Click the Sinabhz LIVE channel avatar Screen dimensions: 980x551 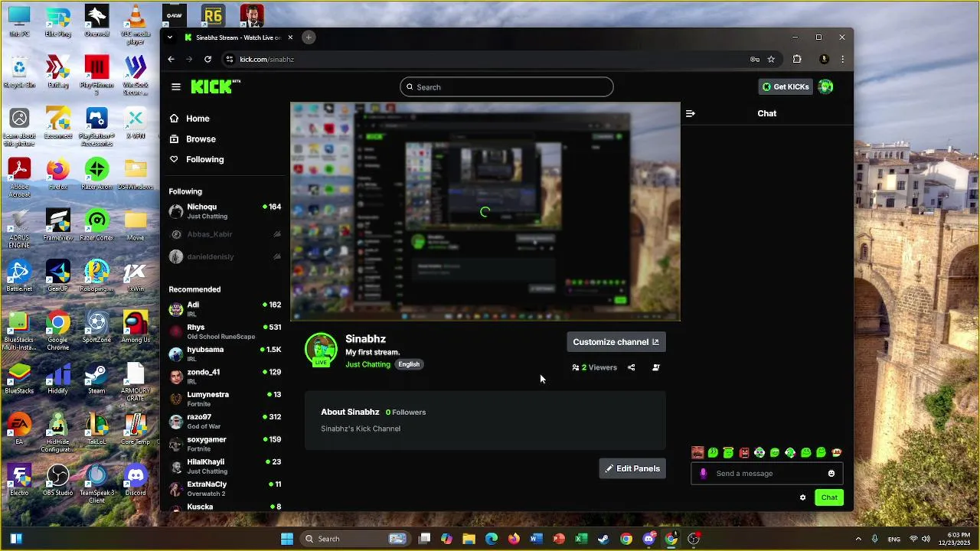click(321, 349)
